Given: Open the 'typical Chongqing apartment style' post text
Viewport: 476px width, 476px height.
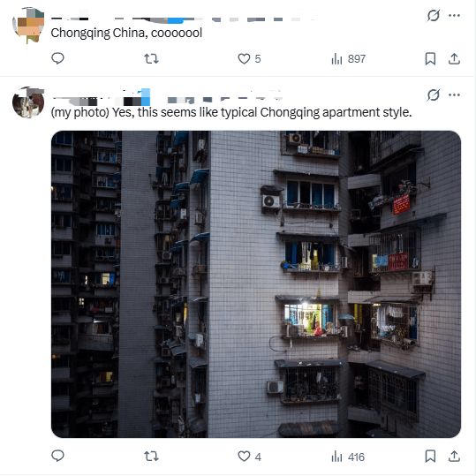Looking at the screenshot, I should pyautogui.click(x=231, y=112).
